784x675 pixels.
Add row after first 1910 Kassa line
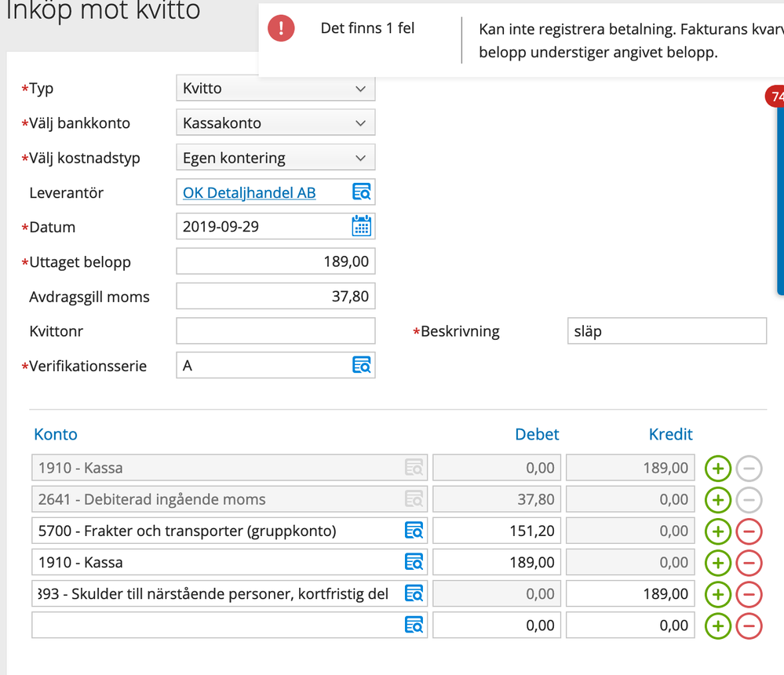(x=718, y=469)
